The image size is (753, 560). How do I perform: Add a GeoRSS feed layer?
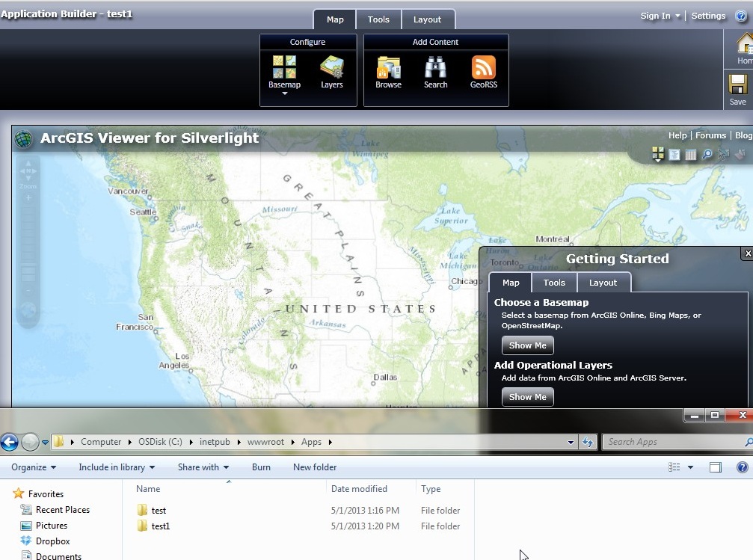(484, 72)
